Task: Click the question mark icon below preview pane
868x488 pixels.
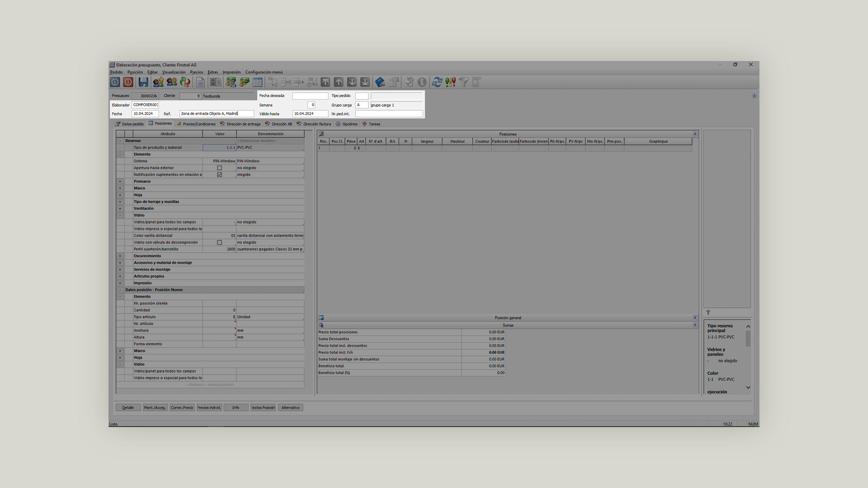Action: tap(708, 312)
